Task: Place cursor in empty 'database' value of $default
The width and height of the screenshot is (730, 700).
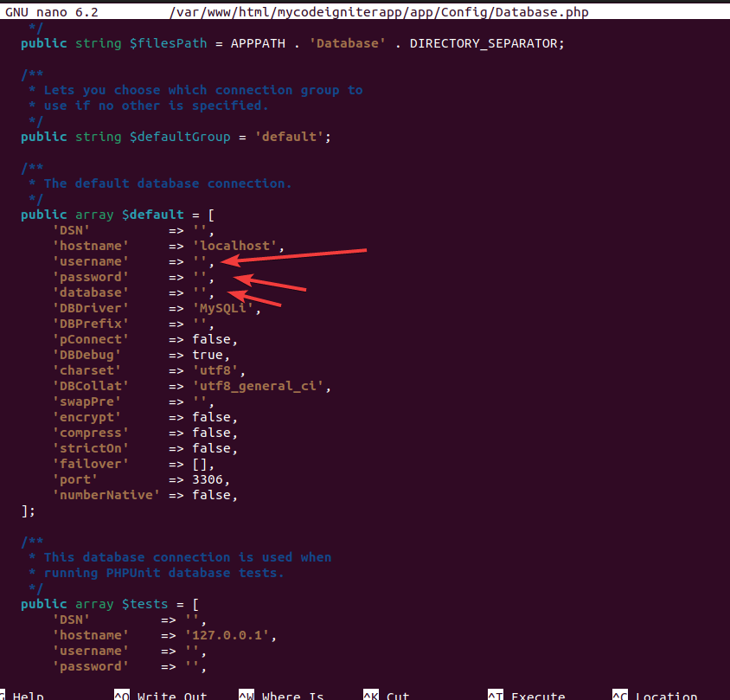Action: [x=200, y=292]
